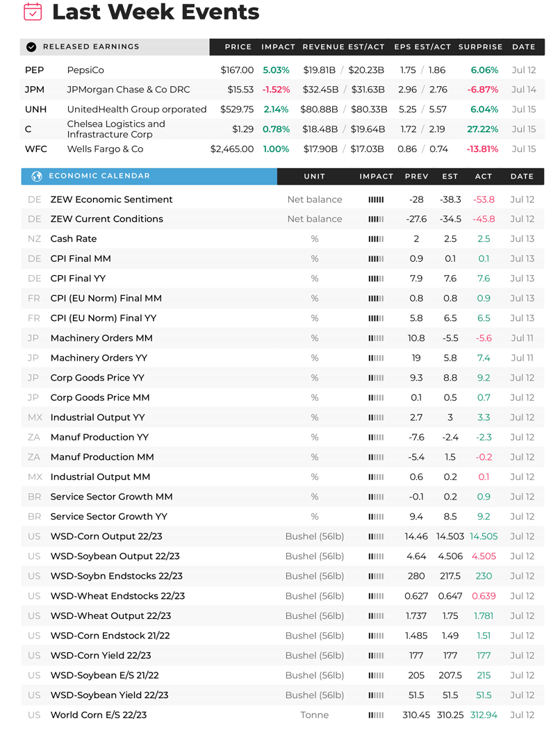Click WSD-Corn Yield 22/23 event

click(101, 656)
